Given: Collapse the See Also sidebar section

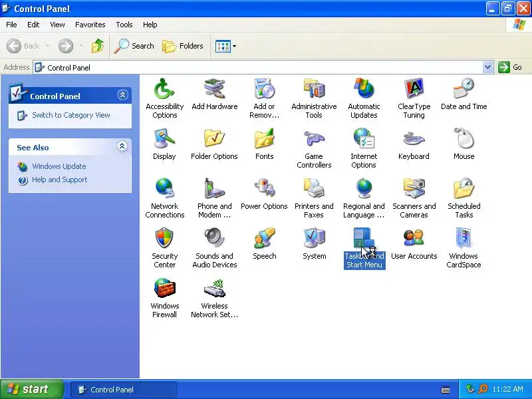Looking at the screenshot, I should click(x=122, y=146).
